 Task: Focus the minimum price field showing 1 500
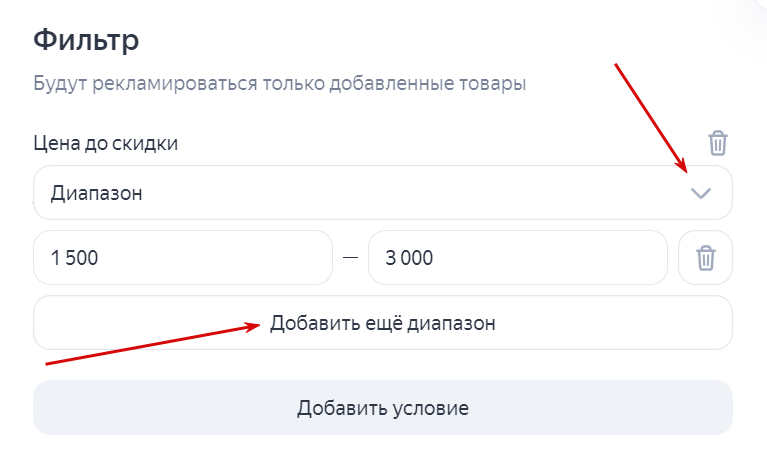[183, 258]
